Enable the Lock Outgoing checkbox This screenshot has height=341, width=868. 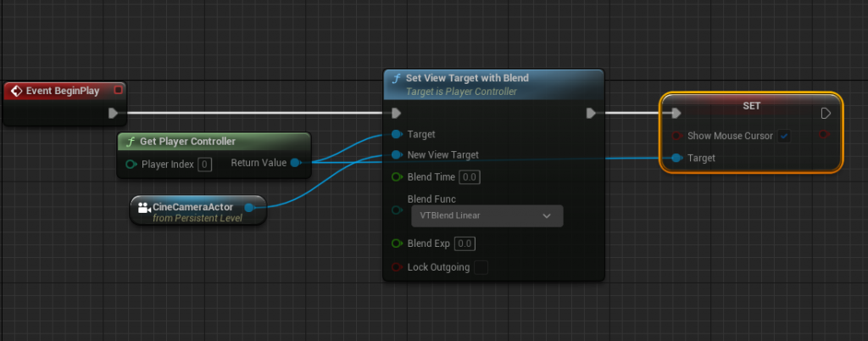(x=481, y=268)
